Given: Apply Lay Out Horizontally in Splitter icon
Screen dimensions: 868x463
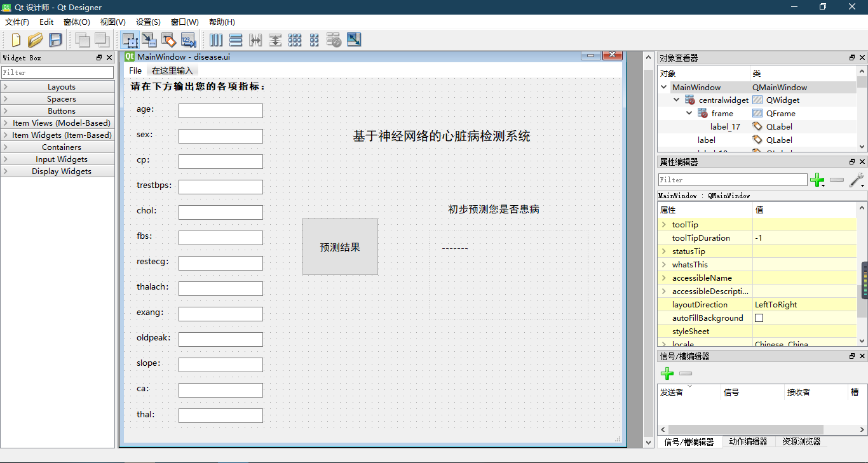Looking at the screenshot, I should point(255,40).
